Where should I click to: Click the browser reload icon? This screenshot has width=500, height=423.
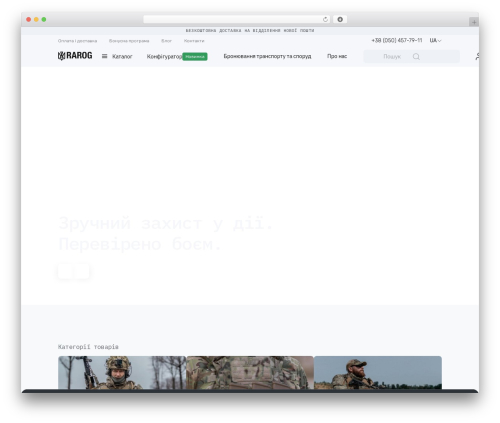pos(325,20)
